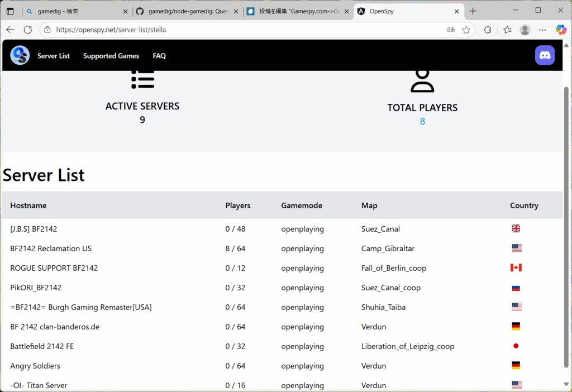Click the Players column header

[x=238, y=205]
